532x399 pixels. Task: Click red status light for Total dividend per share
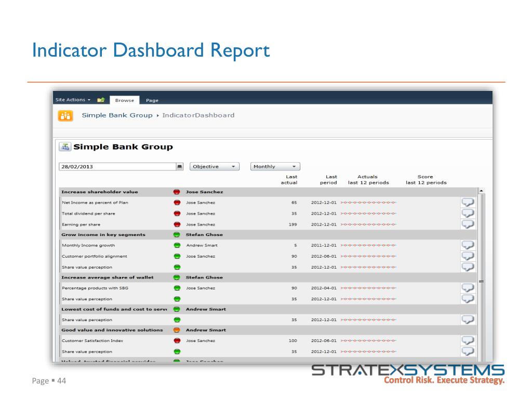tap(177, 214)
